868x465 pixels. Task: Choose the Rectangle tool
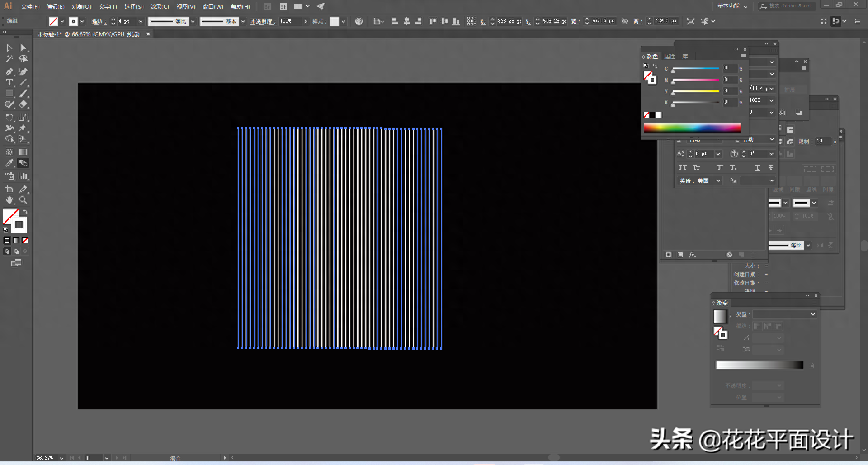pyautogui.click(x=9, y=94)
